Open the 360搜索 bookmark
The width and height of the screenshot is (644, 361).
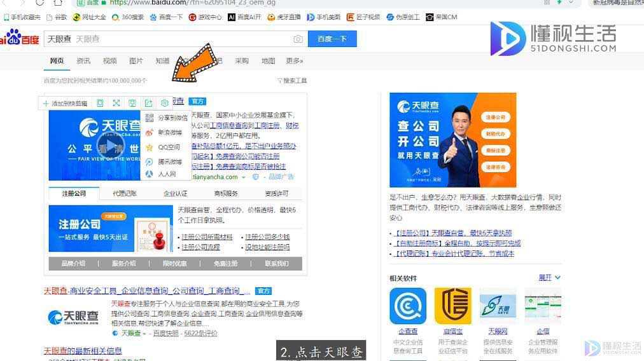tap(128, 17)
